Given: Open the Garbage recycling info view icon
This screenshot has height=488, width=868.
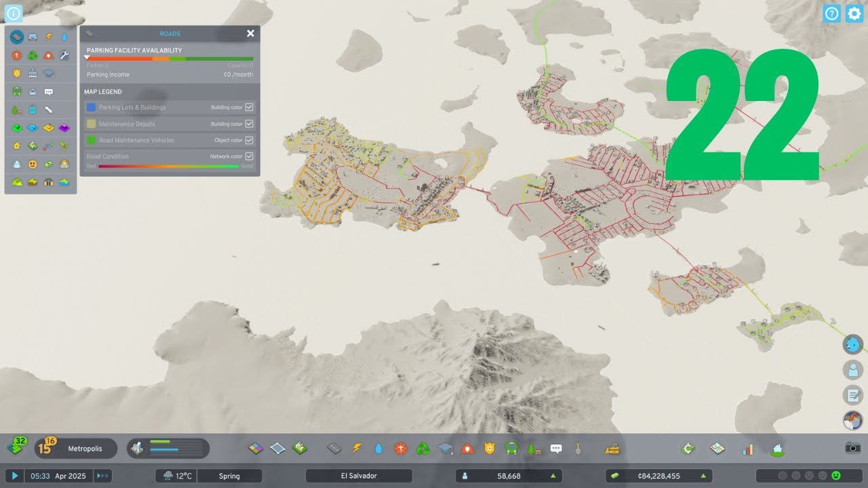Looking at the screenshot, I should 33,55.
